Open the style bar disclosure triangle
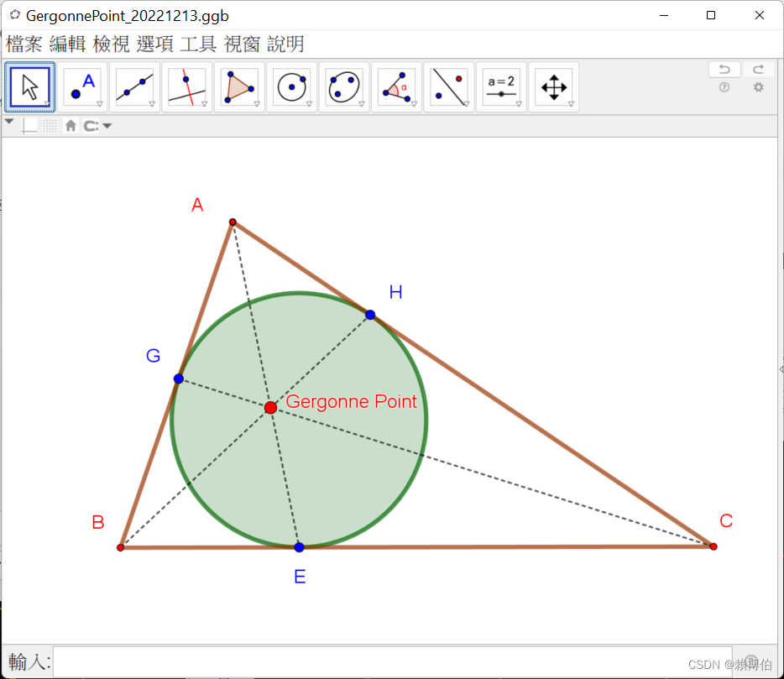 [x=8, y=123]
